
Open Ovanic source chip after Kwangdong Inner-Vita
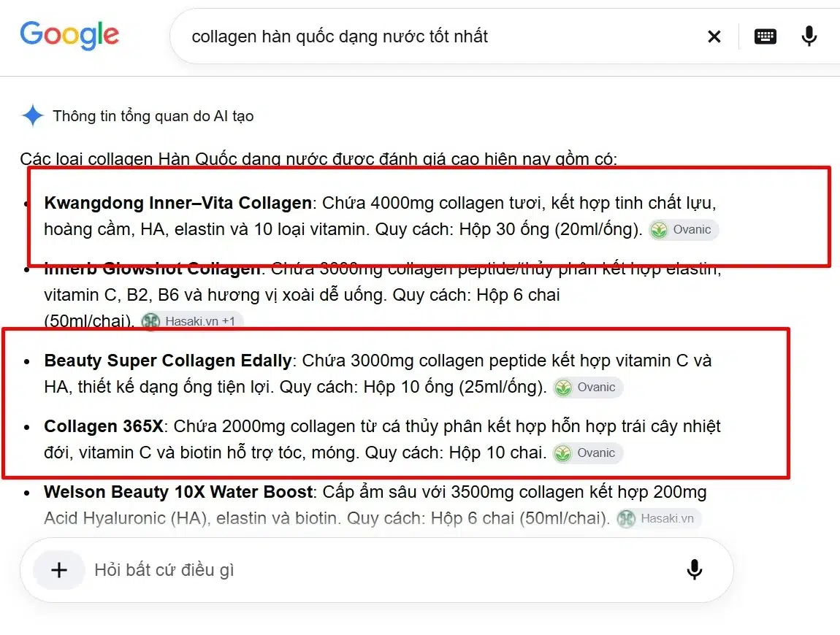[x=684, y=230]
